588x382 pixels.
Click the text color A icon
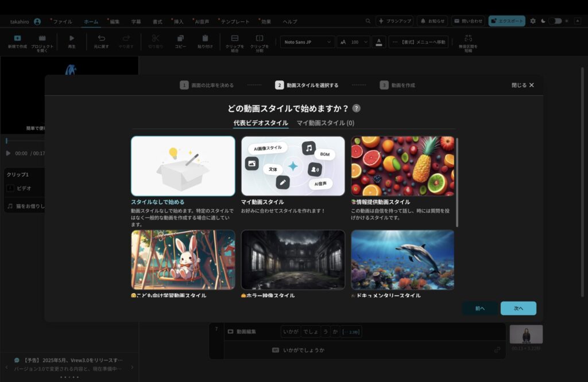pyautogui.click(x=379, y=42)
